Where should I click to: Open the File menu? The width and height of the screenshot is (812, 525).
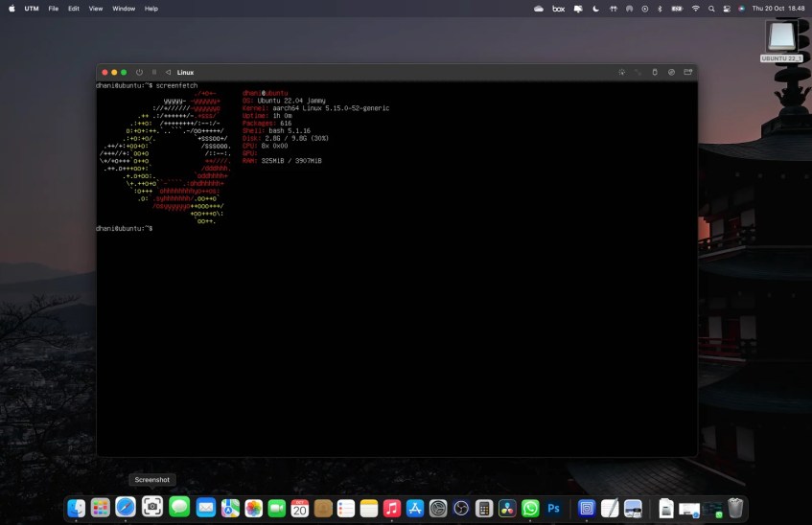[54, 9]
